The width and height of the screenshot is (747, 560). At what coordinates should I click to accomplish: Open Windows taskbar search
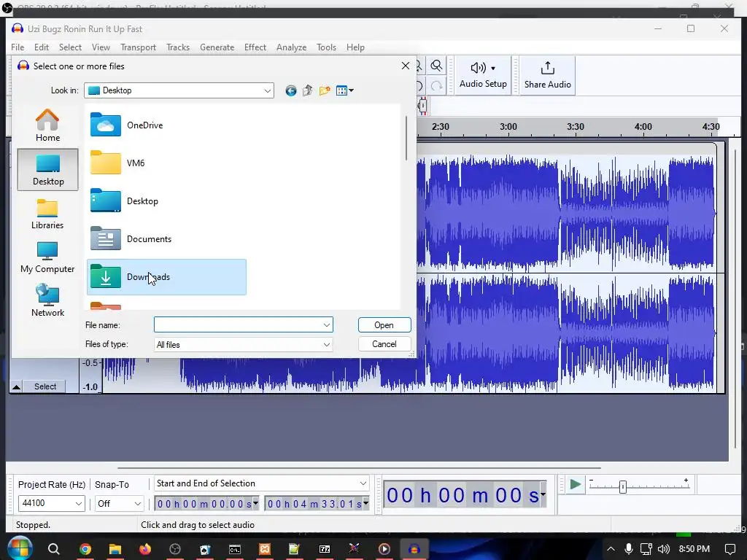[x=53, y=549]
